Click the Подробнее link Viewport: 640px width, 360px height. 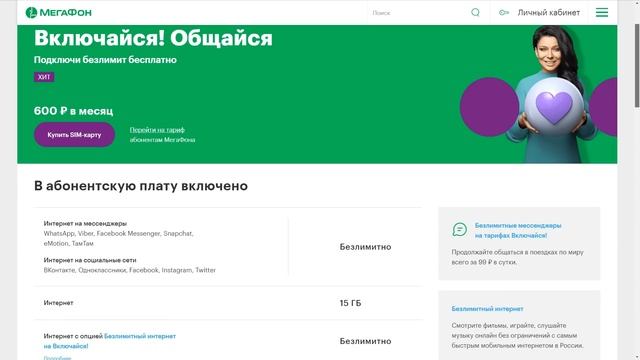click(57, 358)
